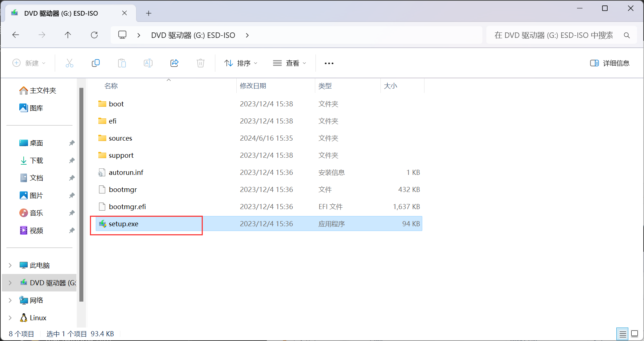Open a new tab with plus button
The image size is (644, 341).
click(x=149, y=13)
